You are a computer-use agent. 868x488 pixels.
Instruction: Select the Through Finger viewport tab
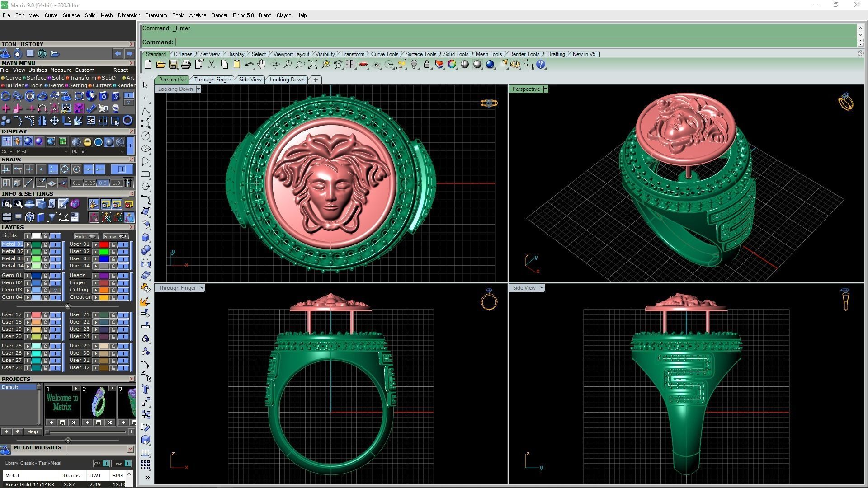[x=212, y=80]
